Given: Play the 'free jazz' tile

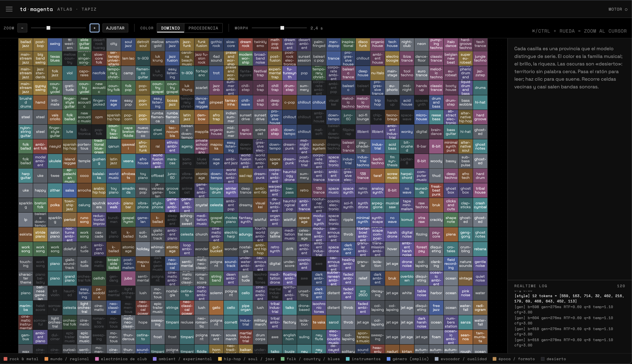Looking at the screenshot, I should coord(436,308).
